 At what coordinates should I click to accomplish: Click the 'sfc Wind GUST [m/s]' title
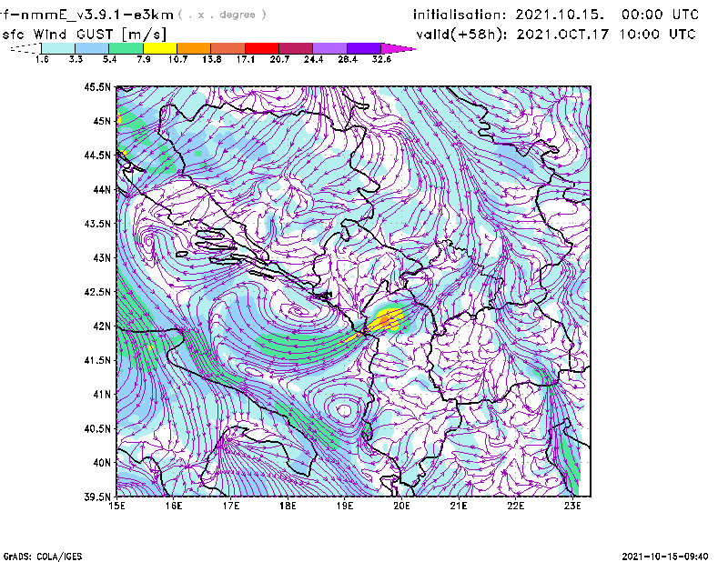coord(85,35)
